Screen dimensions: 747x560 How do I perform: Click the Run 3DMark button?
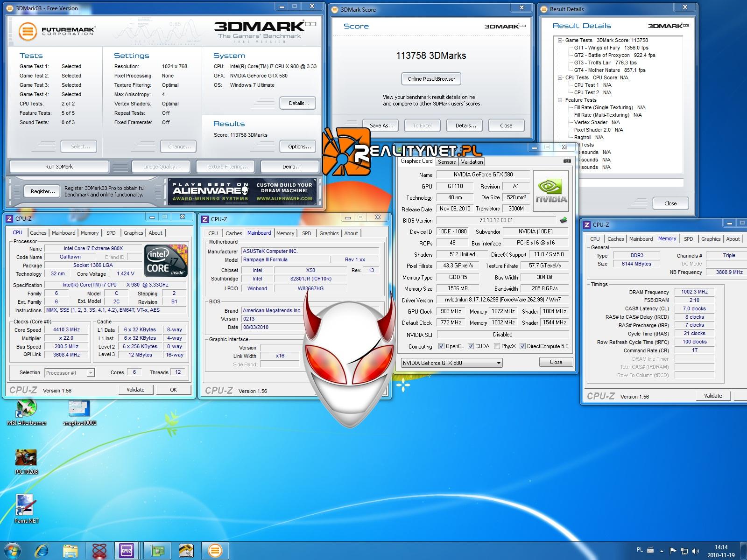[x=59, y=167]
